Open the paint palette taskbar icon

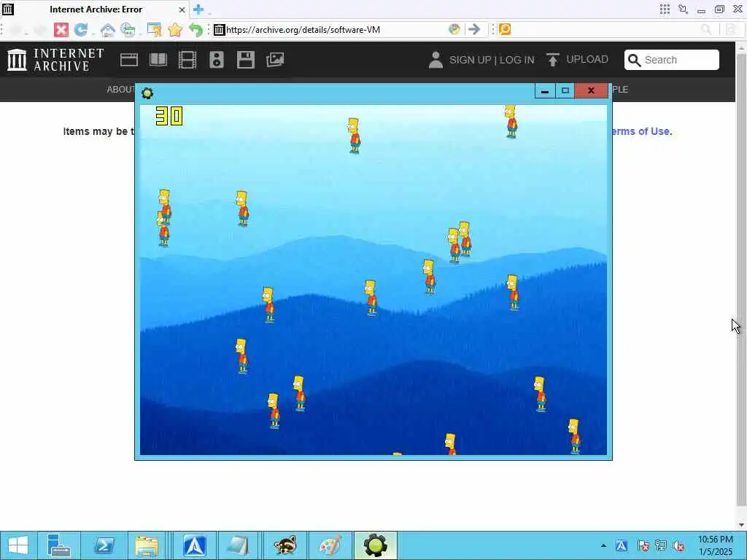pos(330,545)
